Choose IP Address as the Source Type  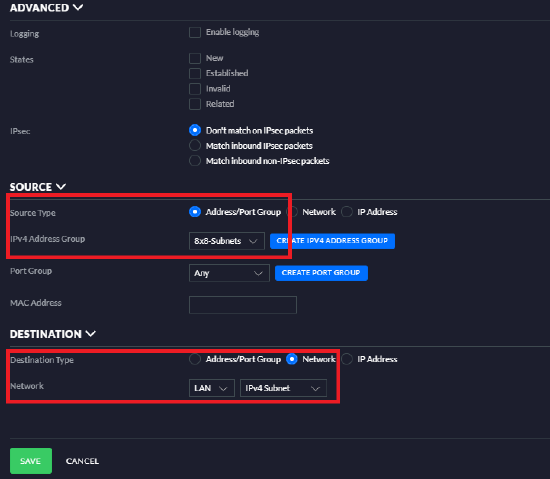coord(347,211)
